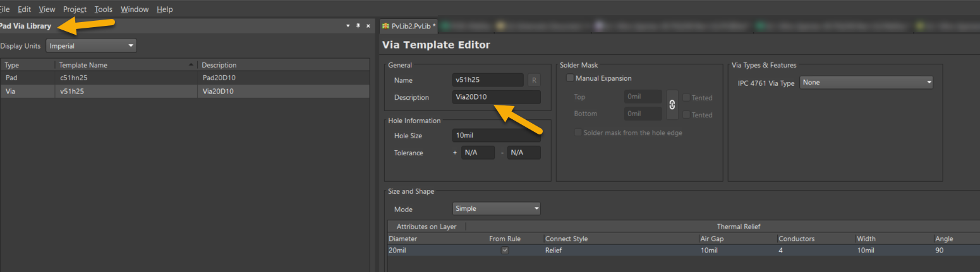Click the link icon between Top and Bottom expansion
Viewport: 980px width, 272px height.
point(672,105)
